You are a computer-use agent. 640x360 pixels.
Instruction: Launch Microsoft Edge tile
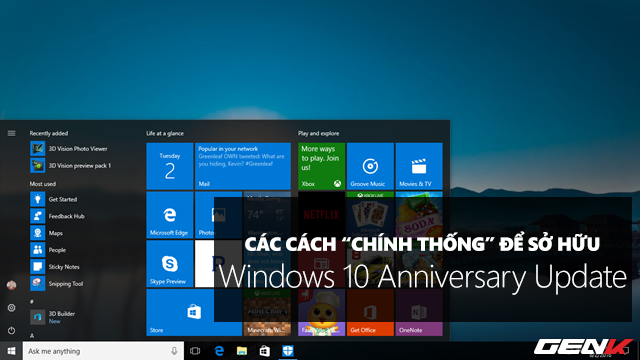tap(170, 215)
